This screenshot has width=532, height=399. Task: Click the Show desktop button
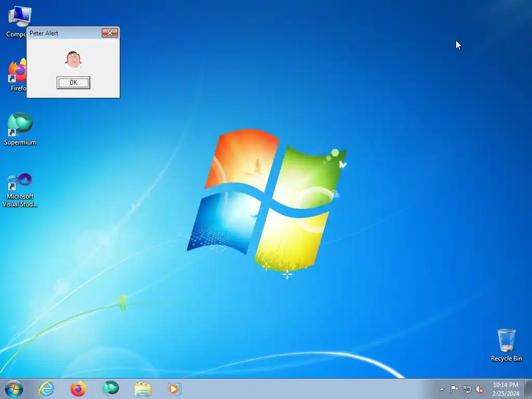pos(528,389)
